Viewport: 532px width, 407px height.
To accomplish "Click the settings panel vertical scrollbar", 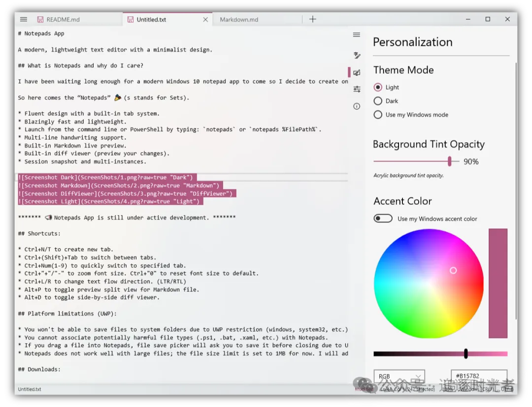I will (x=516, y=191).
